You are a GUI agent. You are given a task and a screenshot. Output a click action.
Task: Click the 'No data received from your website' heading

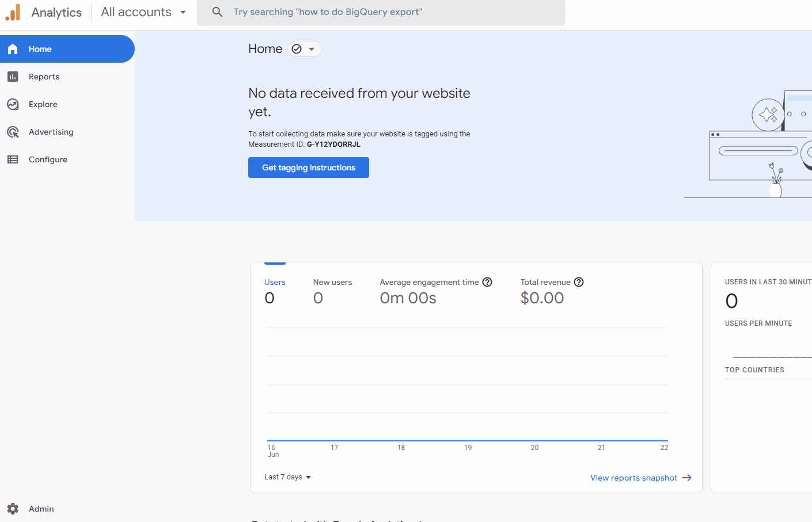[359, 102]
